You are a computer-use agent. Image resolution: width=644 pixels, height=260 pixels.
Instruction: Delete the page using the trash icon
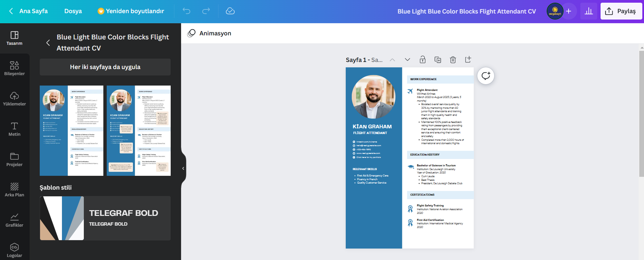453,60
